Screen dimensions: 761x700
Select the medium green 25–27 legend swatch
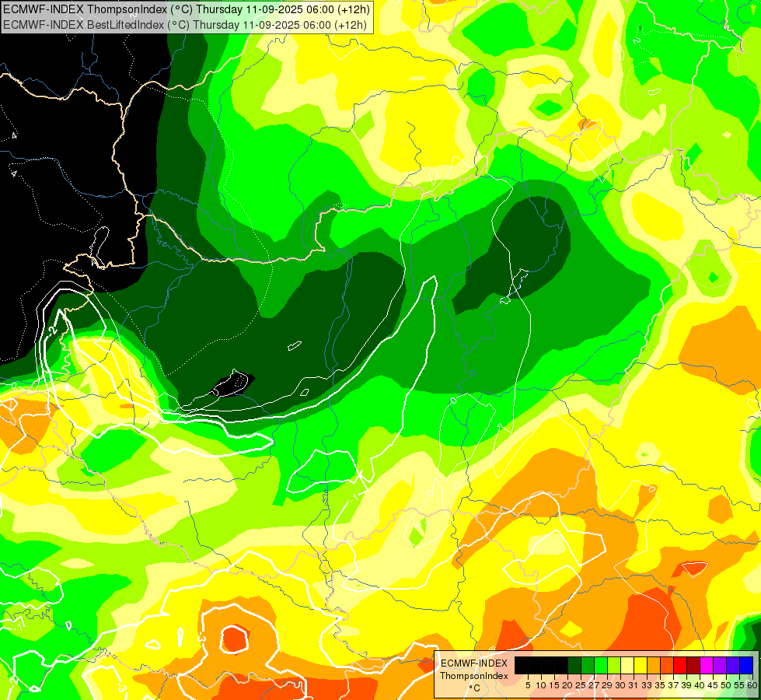click(x=587, y=665)
